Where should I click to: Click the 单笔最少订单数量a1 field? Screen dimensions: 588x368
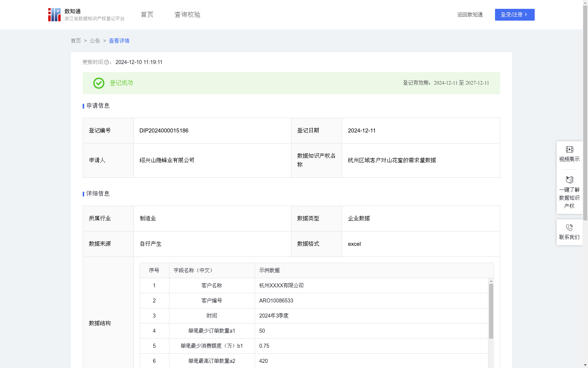click(212, 331)
